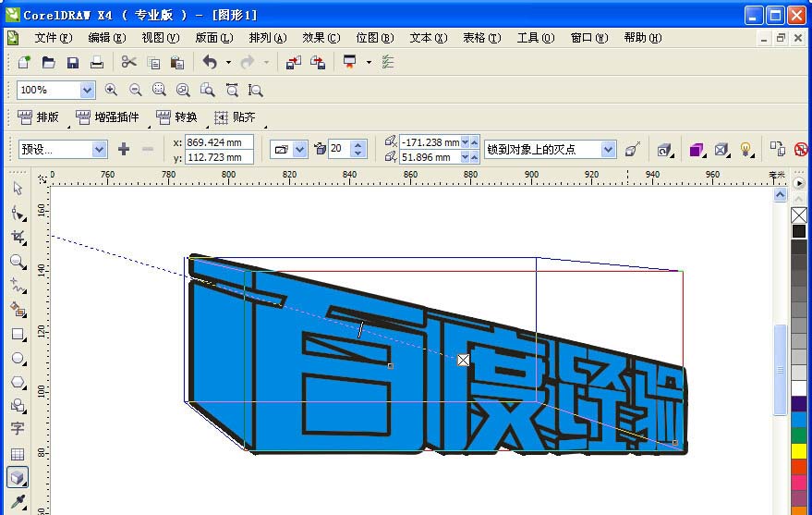This screenshot has height=515, width=812.
Task: Click the Zoom in magnifier icon
Action: click(112, 90)
